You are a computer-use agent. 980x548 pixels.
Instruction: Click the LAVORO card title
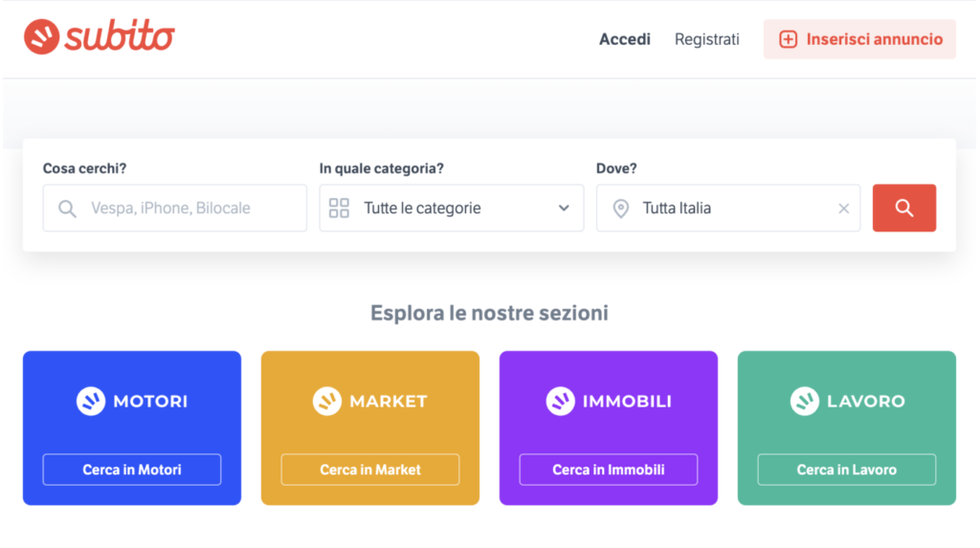(x=865, y=401)
